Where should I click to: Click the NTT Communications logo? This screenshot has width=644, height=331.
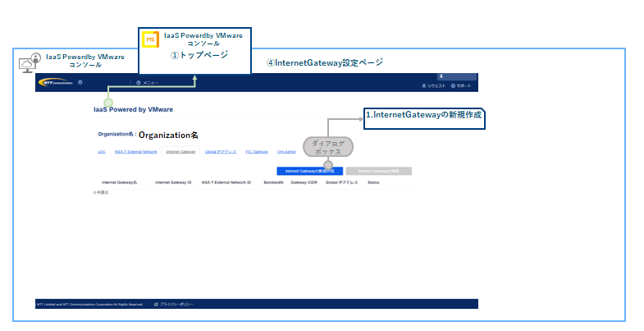[x=56, y=83]
